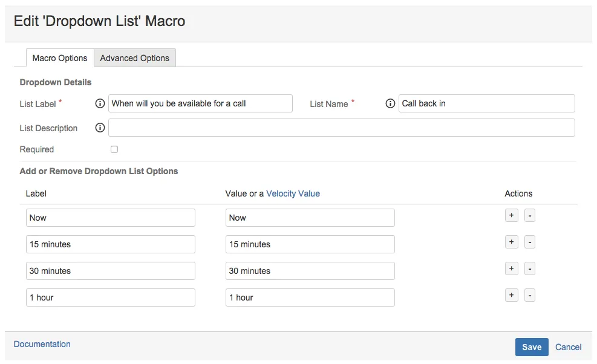Add a row after the 1 hour option
The width and height of the screenshot is (597, 364).
(511, 296)
